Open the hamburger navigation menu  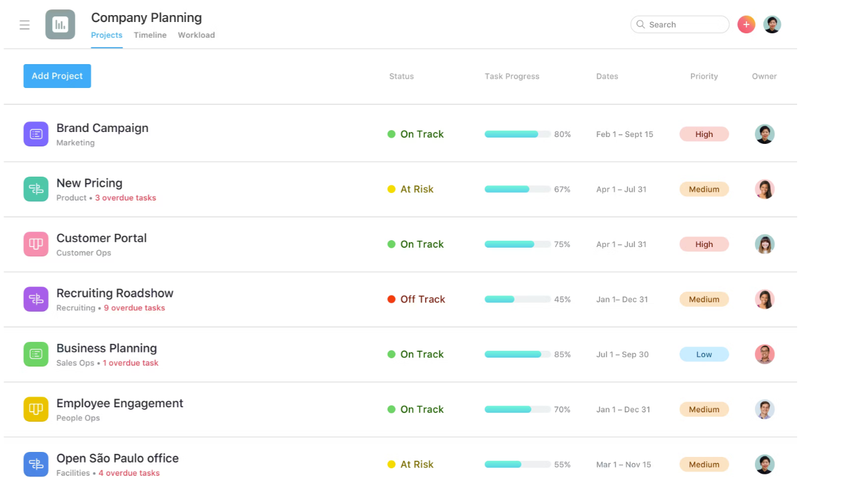(x=24, y=25)
